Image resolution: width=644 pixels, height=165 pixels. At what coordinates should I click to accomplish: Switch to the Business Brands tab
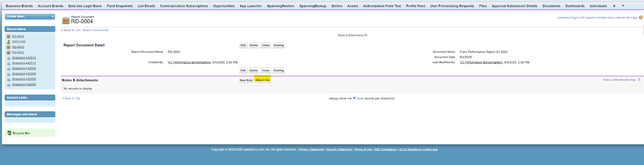(19, 6)
